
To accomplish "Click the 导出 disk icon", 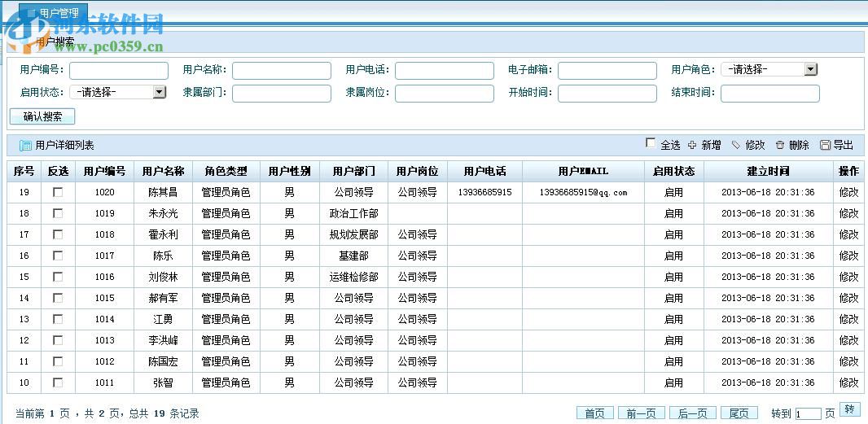I will click(x=825, y=145).
